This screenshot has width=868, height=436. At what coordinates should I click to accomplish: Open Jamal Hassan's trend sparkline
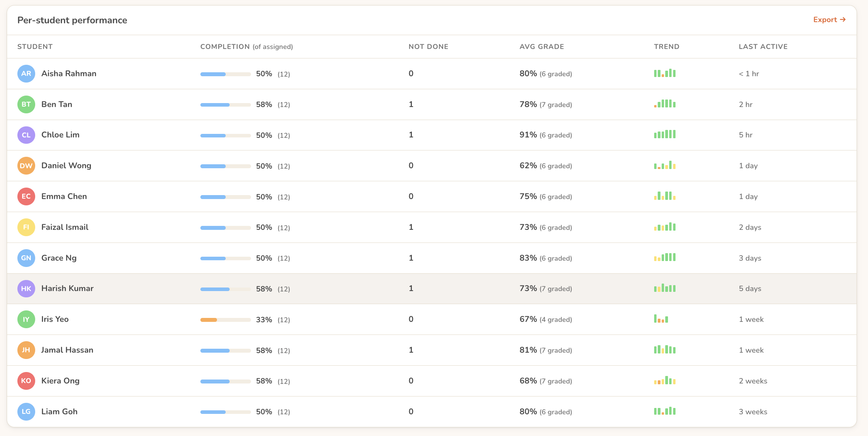click(x=665, y=350)
